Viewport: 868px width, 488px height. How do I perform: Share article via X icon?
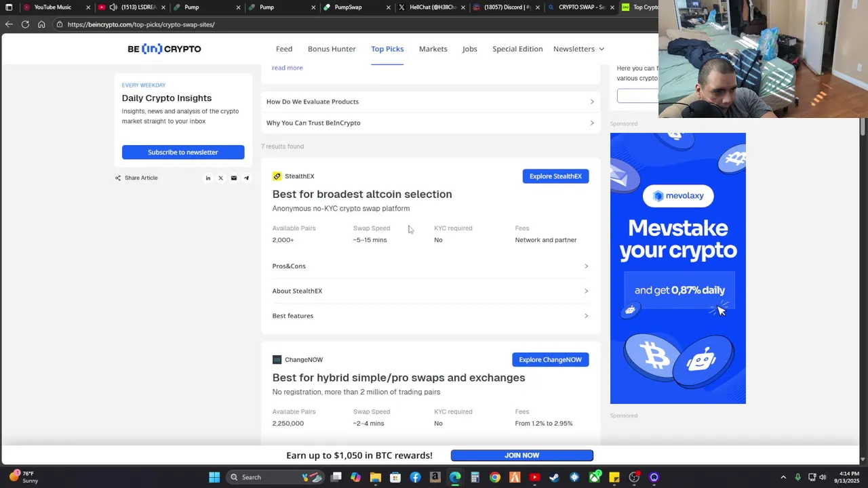pos(220,178)
